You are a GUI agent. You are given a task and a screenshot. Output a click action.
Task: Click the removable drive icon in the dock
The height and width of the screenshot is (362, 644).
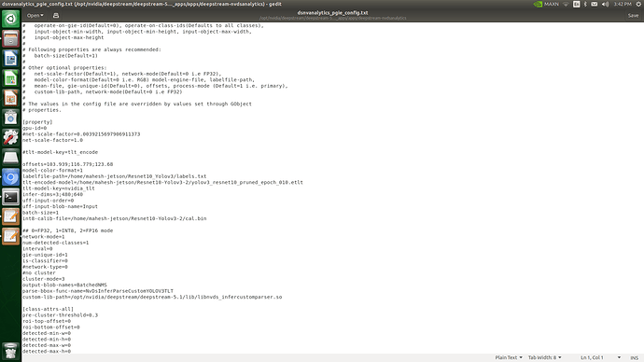(10, 157)
